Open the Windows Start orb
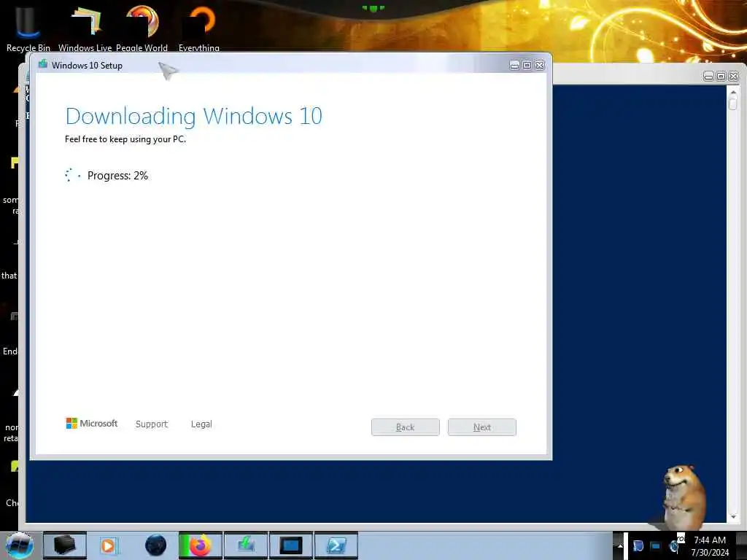Image resolution: width=747 pixels, height=560 pixels. click(19, 545)
